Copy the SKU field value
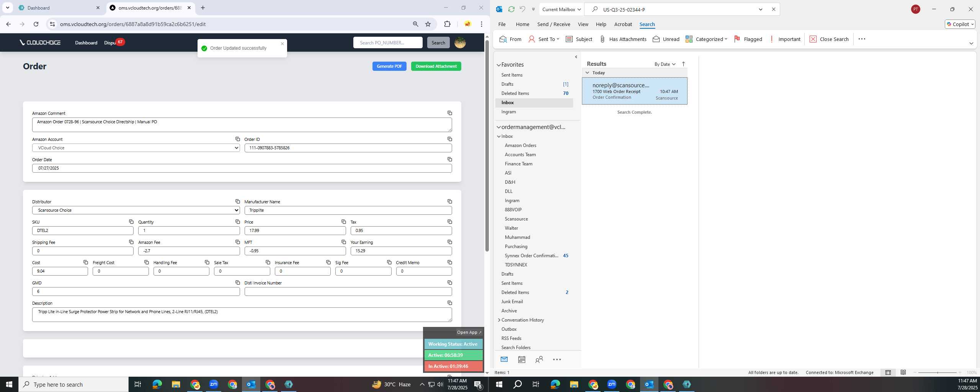The image size is (980, 392). pyautogui.click(x=131, y=222)
